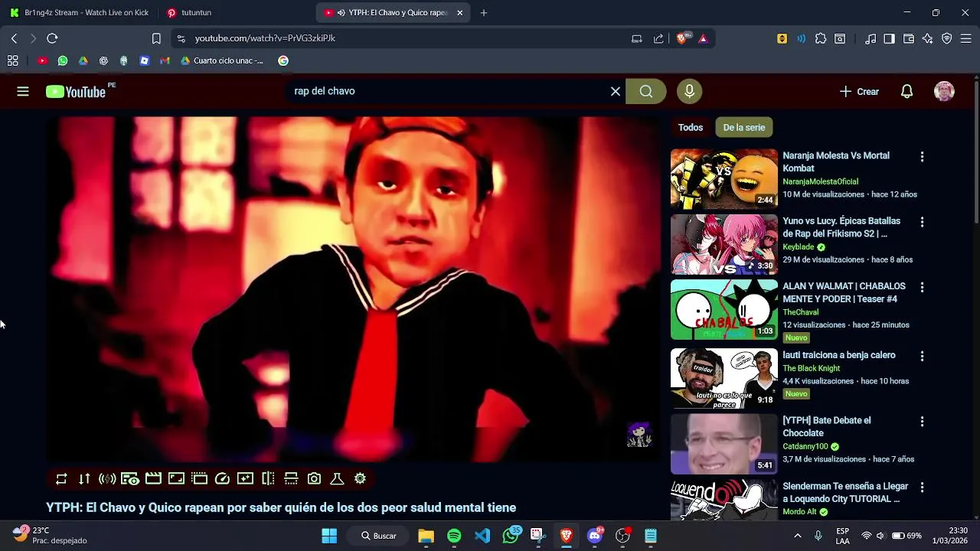Reload the page with the refresh icon
980x551 pixels.
[52, 38]
